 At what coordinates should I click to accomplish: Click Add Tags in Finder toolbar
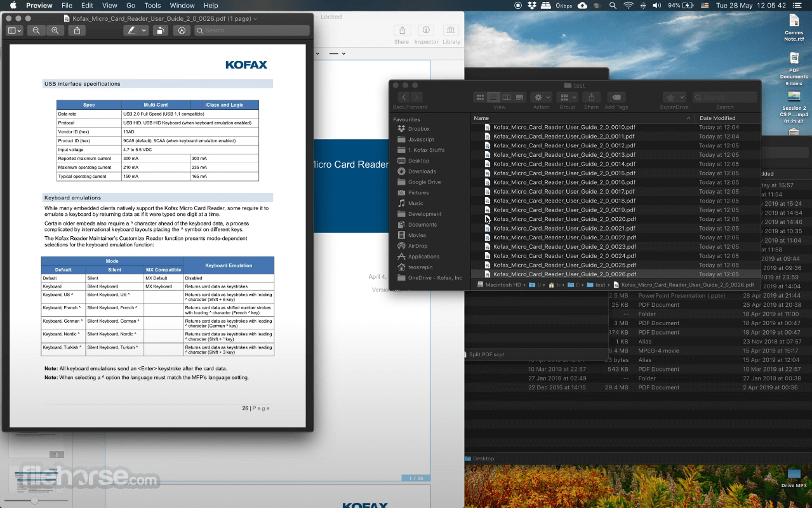pos(616,97)
